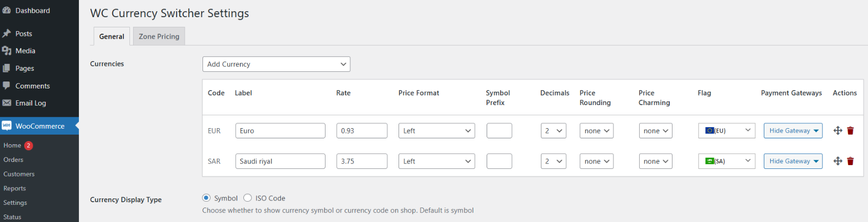
Task: Delete the EUR currency row
Action: tap(850, 130)
